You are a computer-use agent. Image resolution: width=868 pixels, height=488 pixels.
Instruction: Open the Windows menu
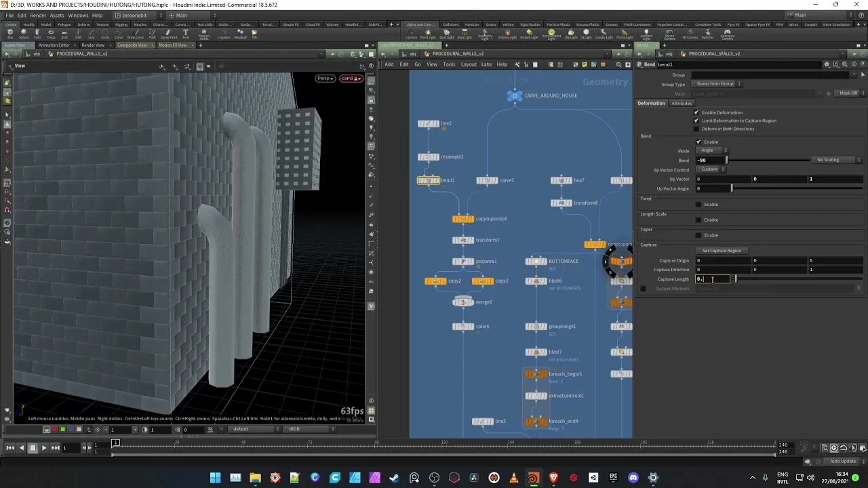click(x=78, y=15)
